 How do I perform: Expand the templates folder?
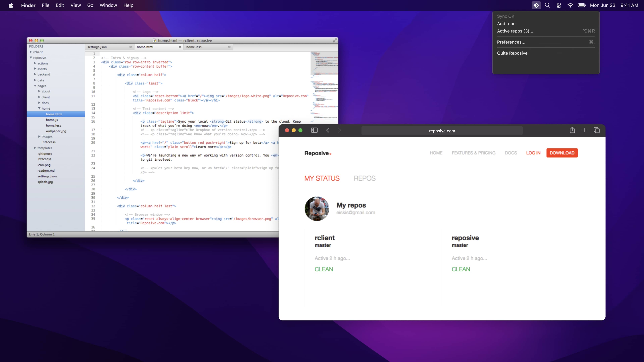35,148
